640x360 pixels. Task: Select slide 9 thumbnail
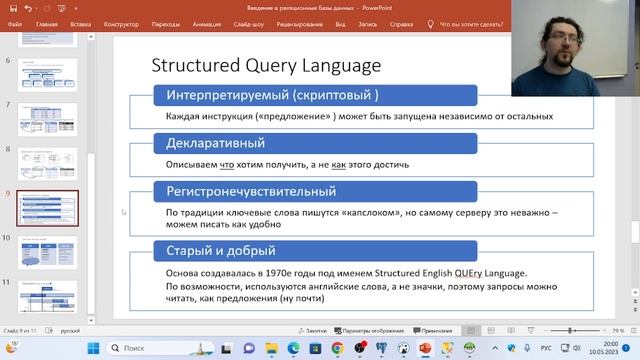point(47,208)
